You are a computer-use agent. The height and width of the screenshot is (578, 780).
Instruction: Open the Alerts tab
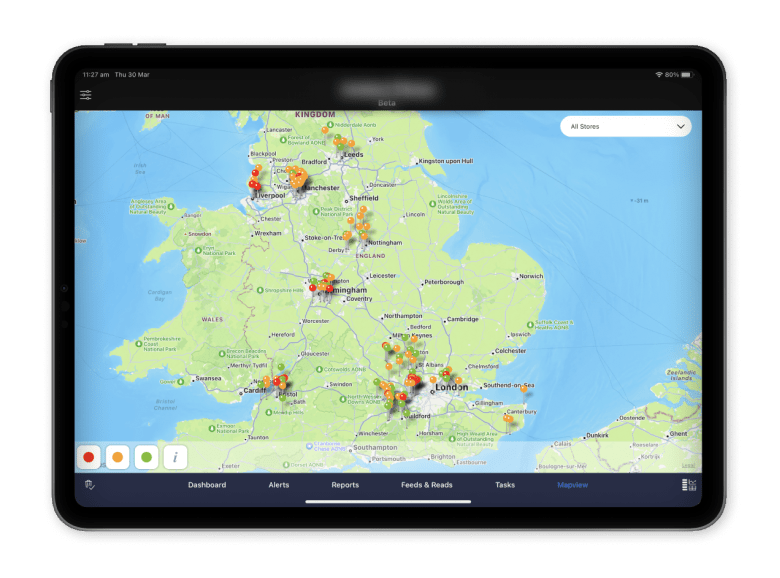(x=278, y=485)
